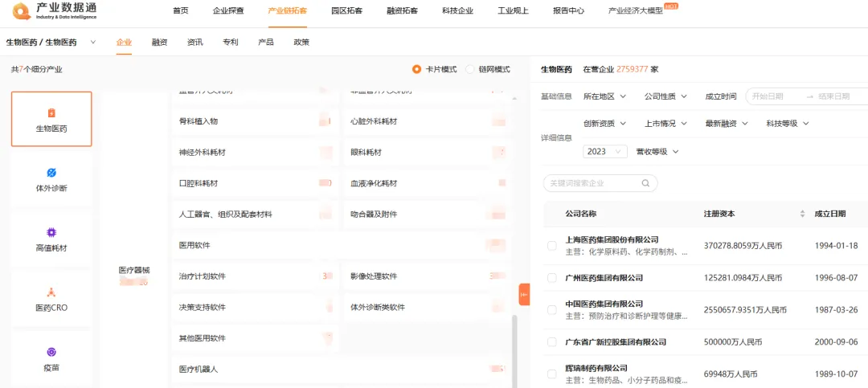Select 卡片模式 radio button
The width and height of the screenshot is (868, 388).
[416, 70]
